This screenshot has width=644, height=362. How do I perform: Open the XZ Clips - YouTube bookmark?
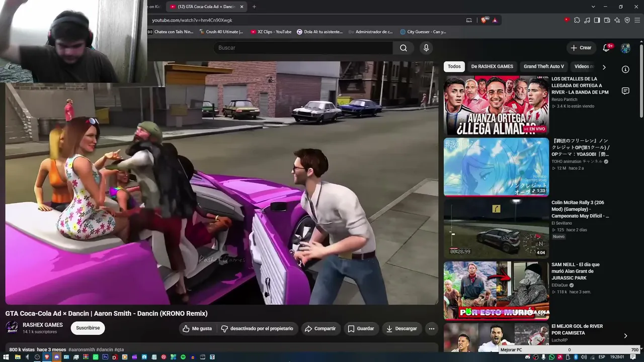(x=271, y=32)
